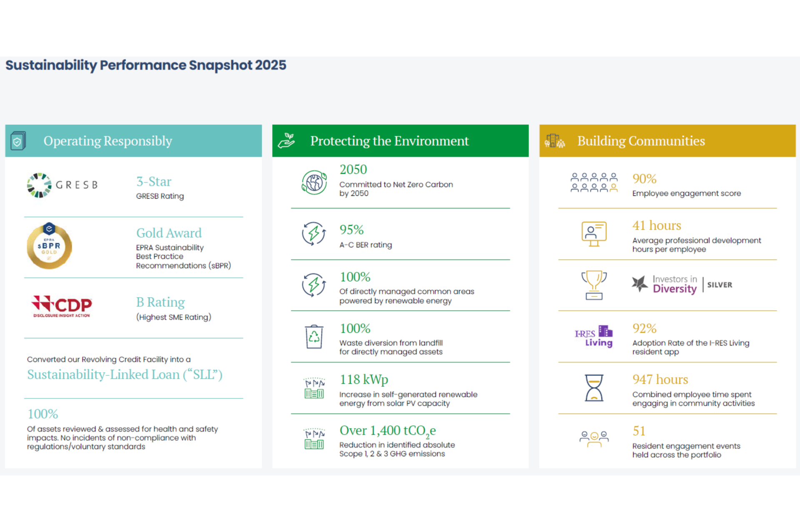Expand the Operating Responsibly panel
This screenshot has height=532, width=800.
pos(108,141)
